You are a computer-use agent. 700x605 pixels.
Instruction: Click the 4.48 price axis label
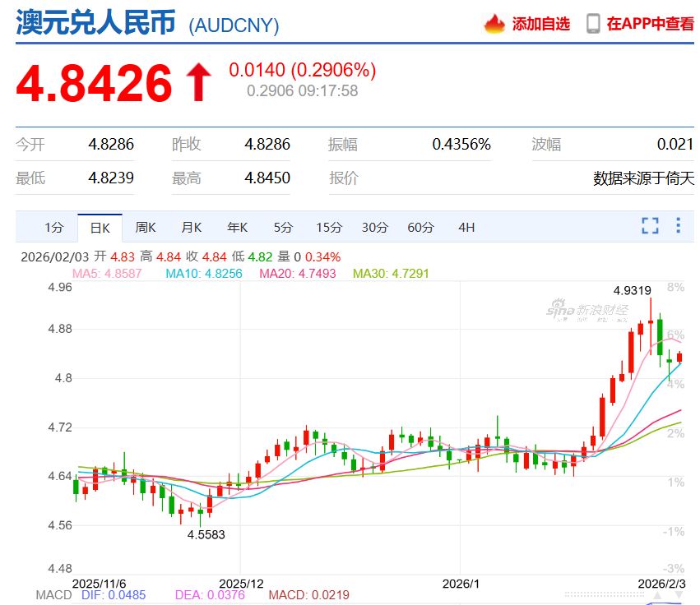(60, 568)
